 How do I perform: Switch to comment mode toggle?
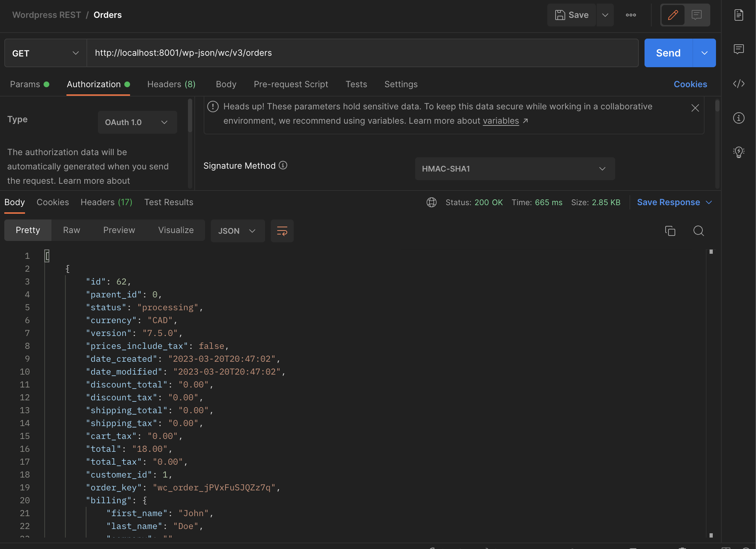click(696, 15)
